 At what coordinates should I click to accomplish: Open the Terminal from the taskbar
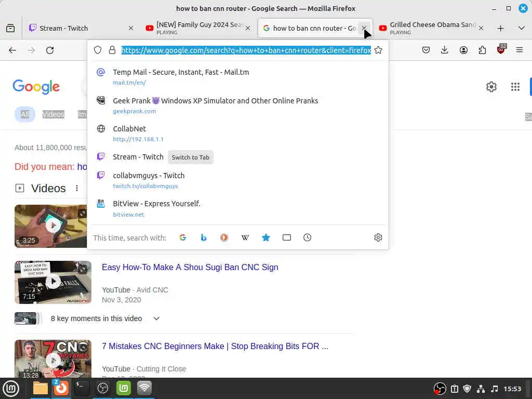click(82, 388)
